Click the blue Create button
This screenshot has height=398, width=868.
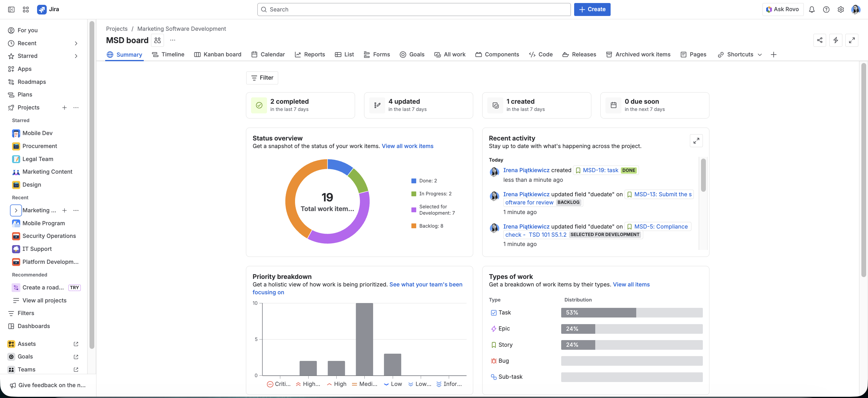pyautogui.click(x=592, y=9)
